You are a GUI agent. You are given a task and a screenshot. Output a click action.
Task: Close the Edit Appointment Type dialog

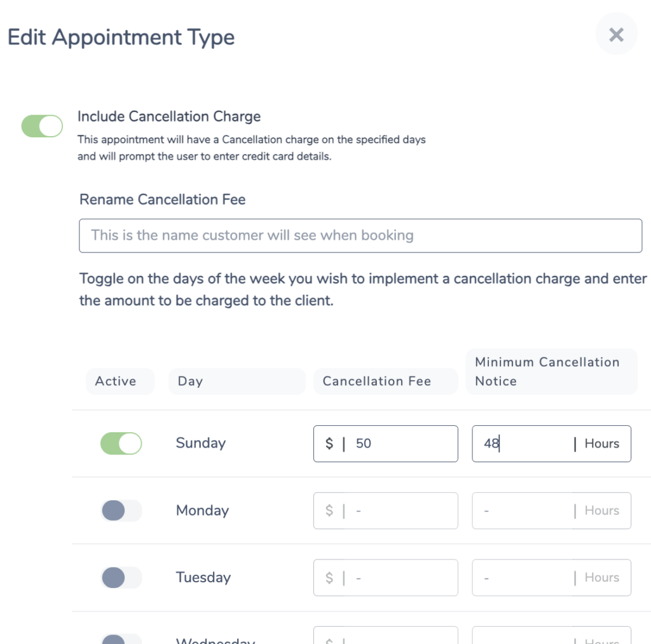(x=616, y=34)
